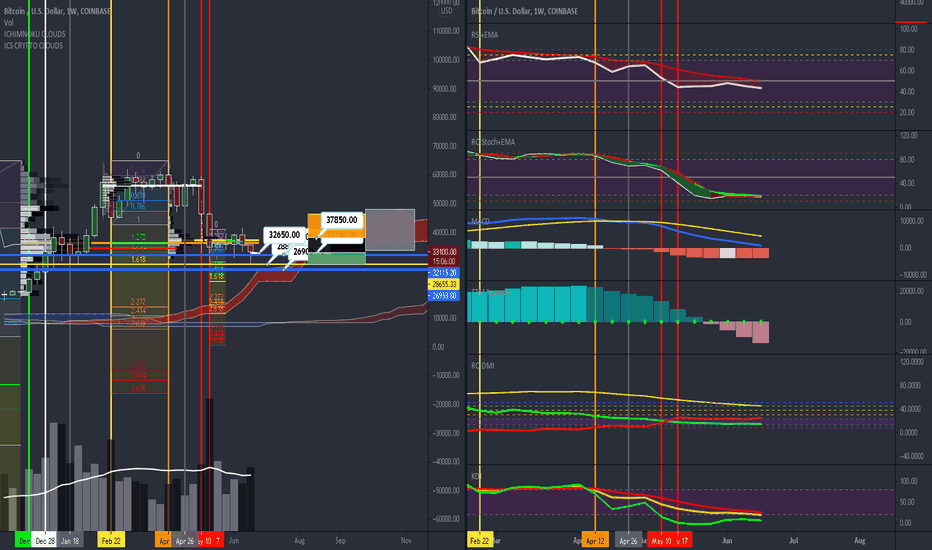Click Nov on the left time axis
Image resolution: width=932 pixels, height=550 pixels.
[x=406, y=540]
